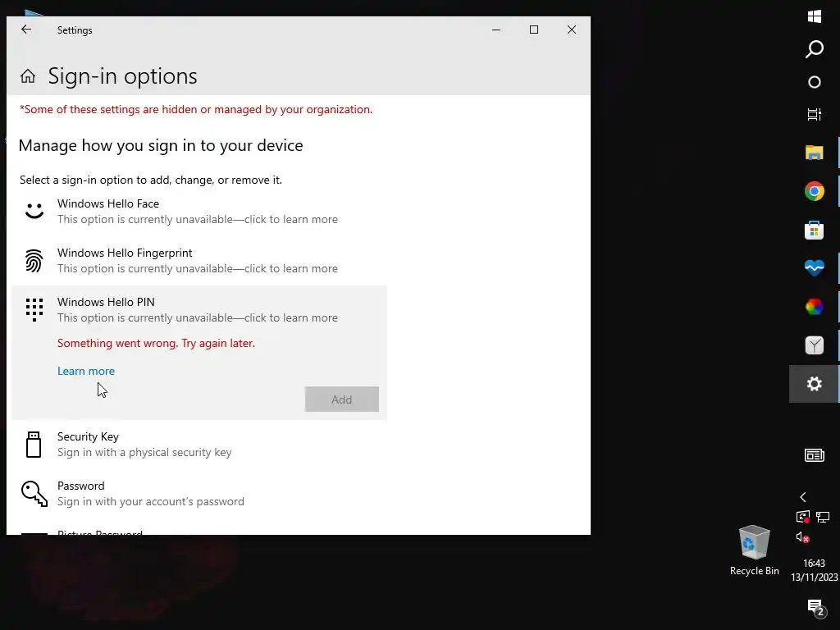The height and width of the screenshot is (630, 840).
Task: Expand the Password sign-in option
Action: click(199, 494)
